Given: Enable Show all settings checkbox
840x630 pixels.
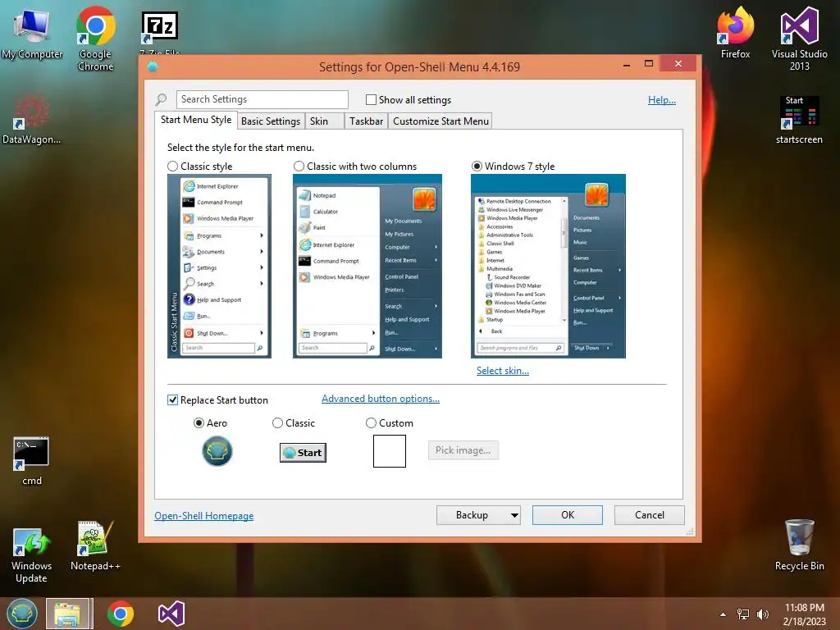Looking at the screenshot, I should click(371, 99).
